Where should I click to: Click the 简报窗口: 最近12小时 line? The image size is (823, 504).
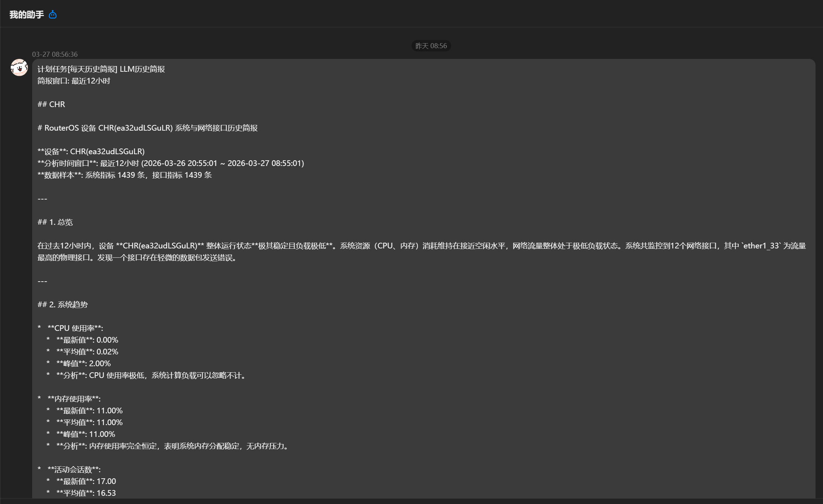[74, 81]
